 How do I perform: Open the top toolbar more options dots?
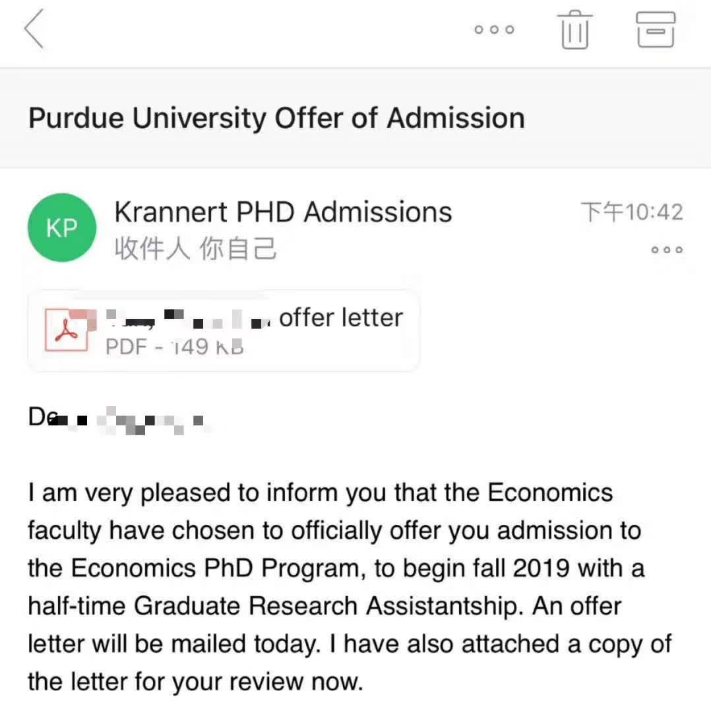[x=494, y=30]
